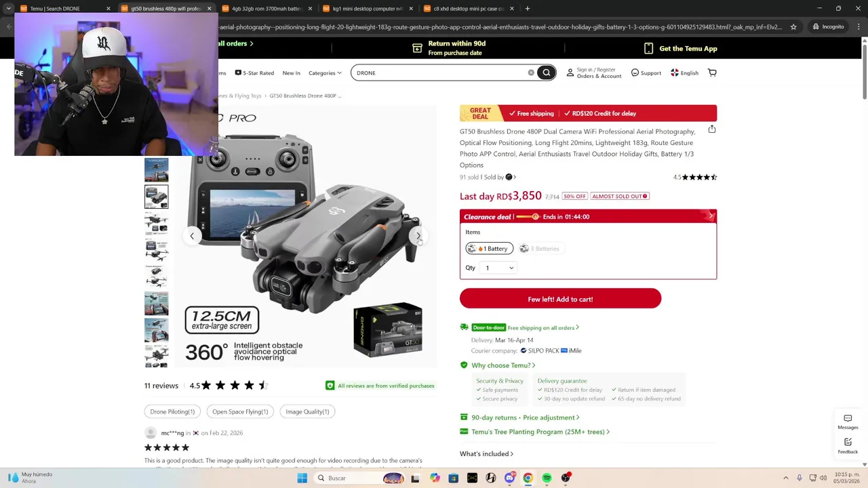
Task: Open a new browser tab
Action: pos(527,9)
